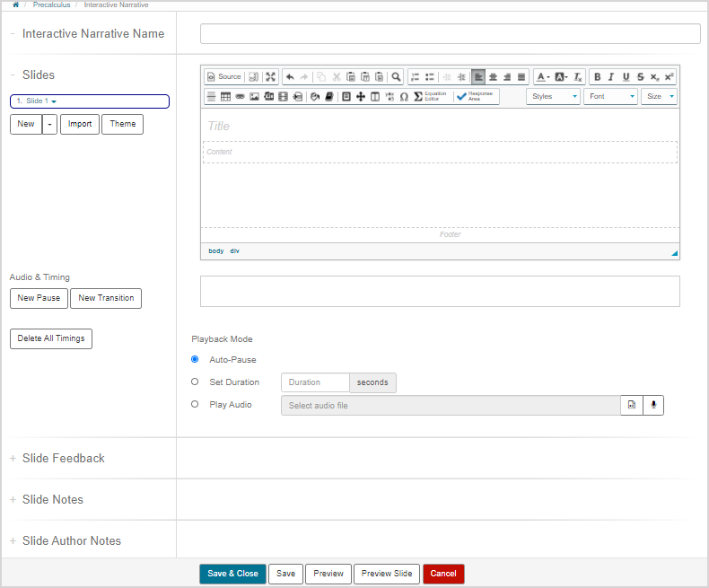Expand the Slide Feedback section
This screenshot has width=709, height=588.
63,458
